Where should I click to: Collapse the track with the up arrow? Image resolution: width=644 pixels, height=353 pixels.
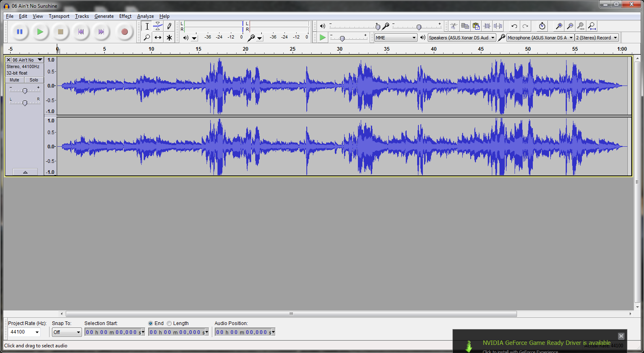pos(25,172)
